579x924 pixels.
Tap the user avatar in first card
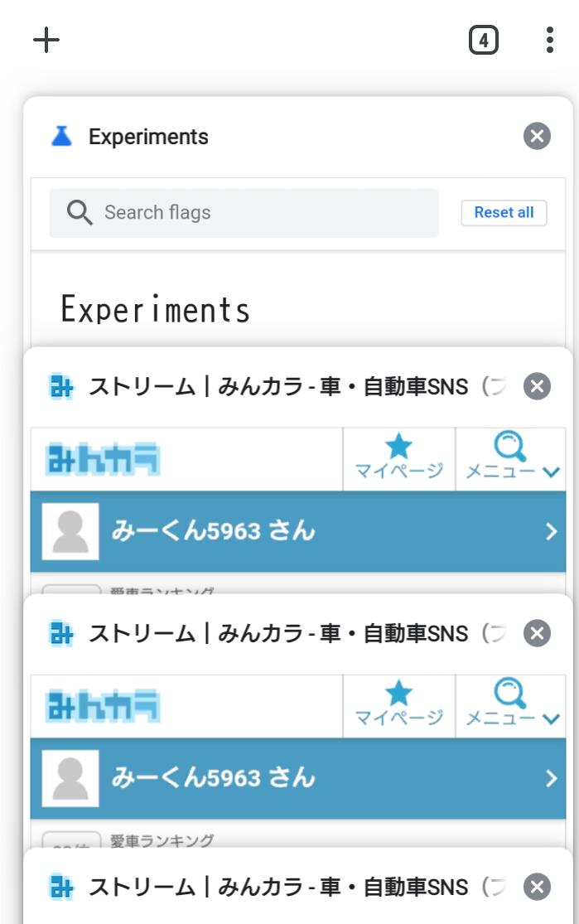point(70,531)
